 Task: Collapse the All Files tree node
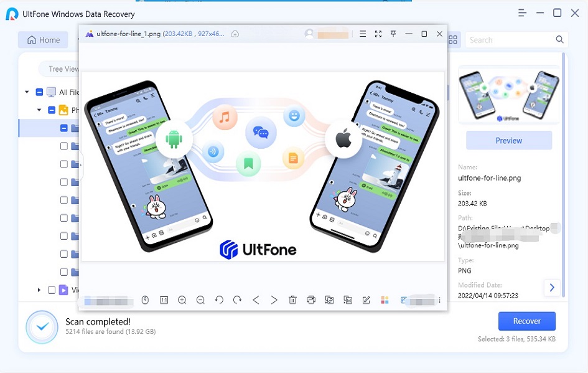tap(27, 92)
